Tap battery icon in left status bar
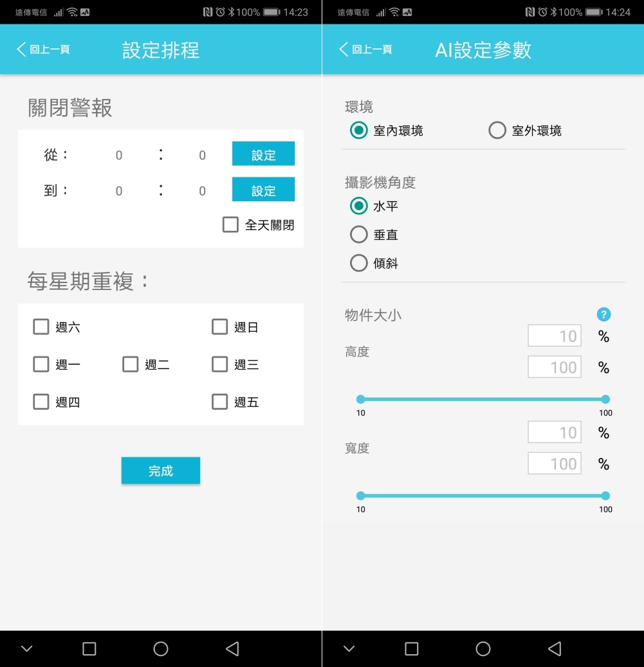 click(x=271, y=12)
